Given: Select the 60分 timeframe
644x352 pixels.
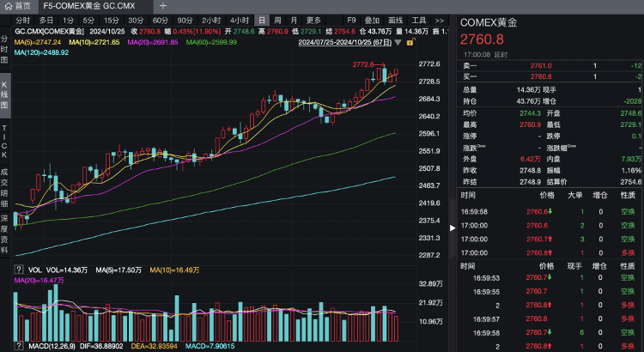Looking at the screenshot, I should [x=161, y=20].
